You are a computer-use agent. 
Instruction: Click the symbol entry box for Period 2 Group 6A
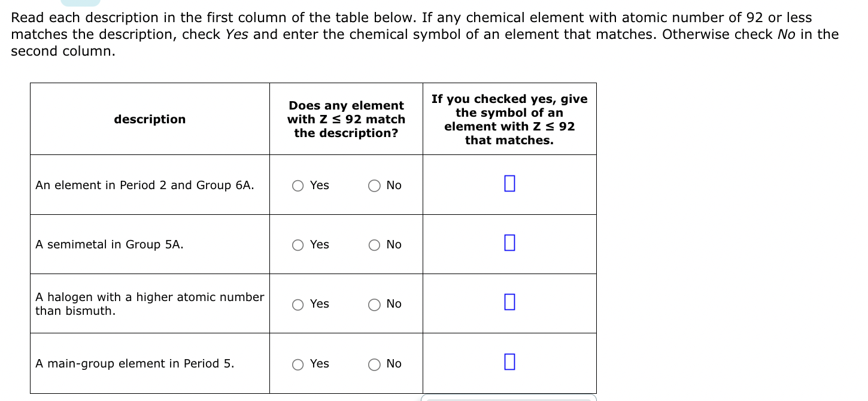tap(509, 183)
